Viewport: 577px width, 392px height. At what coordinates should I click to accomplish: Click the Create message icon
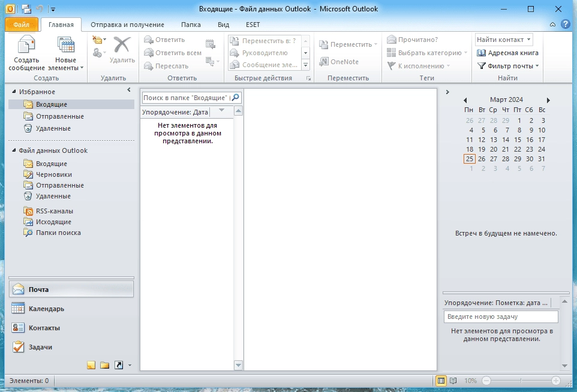tap(26, 45)
